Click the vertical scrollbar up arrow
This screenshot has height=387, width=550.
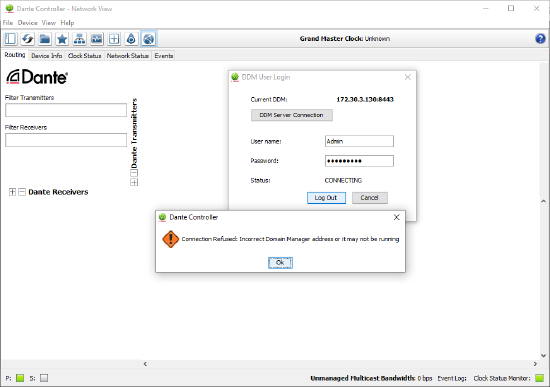pyautogui.click(x=543, y=201)
